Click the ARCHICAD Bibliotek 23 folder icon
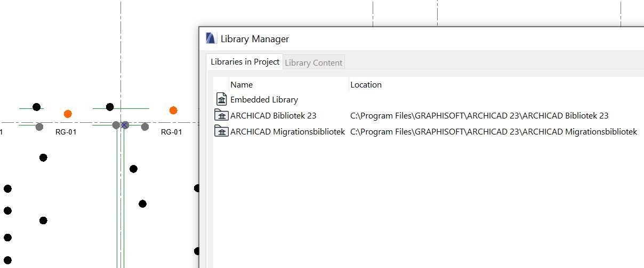 click(221, 115)
